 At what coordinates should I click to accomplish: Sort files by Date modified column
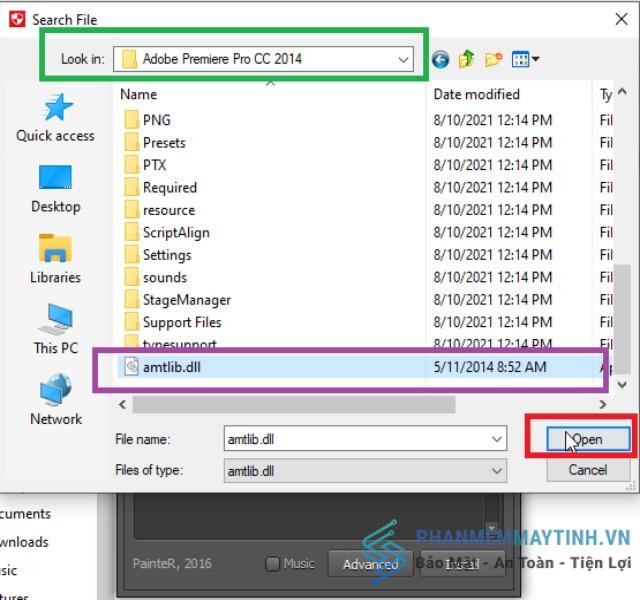tap(476, 94)
